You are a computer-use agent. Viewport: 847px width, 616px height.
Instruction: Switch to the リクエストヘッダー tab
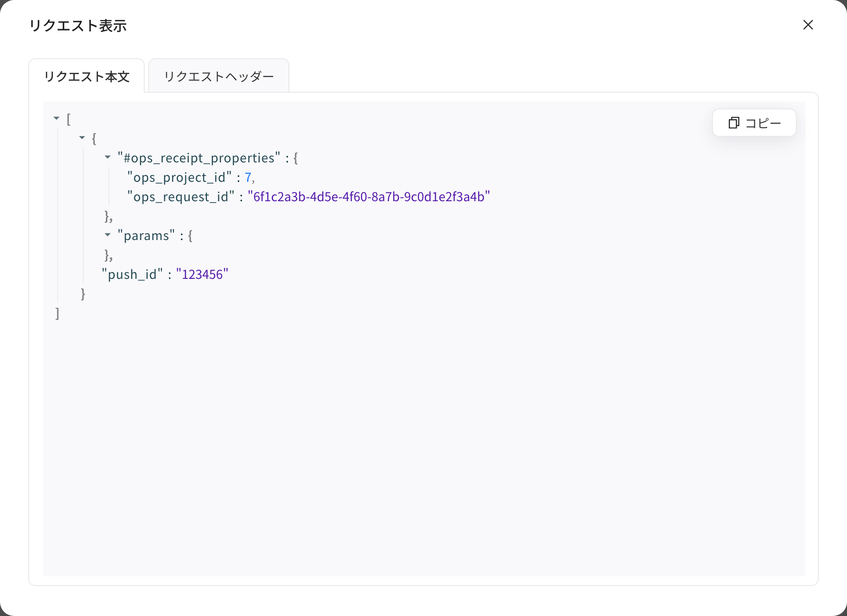[x=219, y=76]
